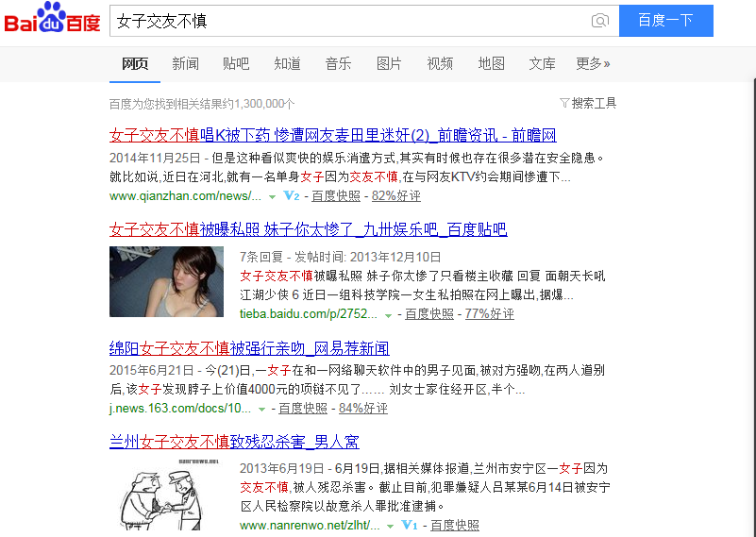Open the 兰州女子交友不慎 男人窝 result title

[234, 442]
